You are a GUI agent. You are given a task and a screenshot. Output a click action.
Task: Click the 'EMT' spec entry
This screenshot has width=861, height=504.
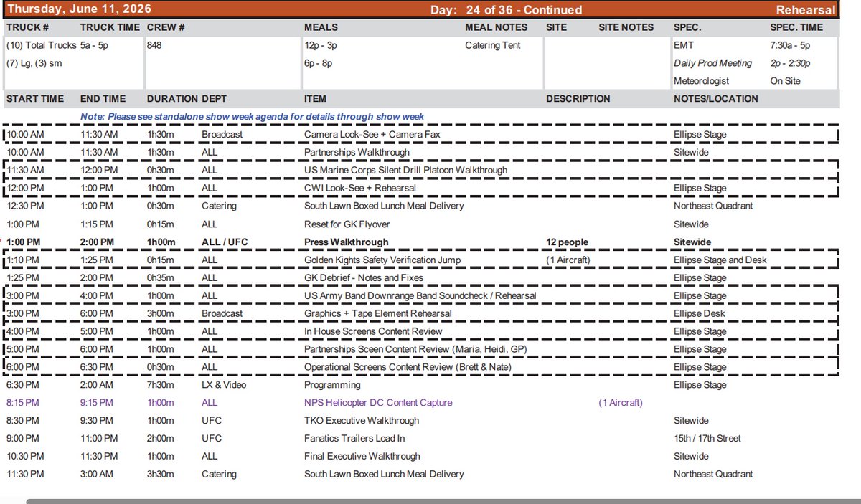click(684, 45)
